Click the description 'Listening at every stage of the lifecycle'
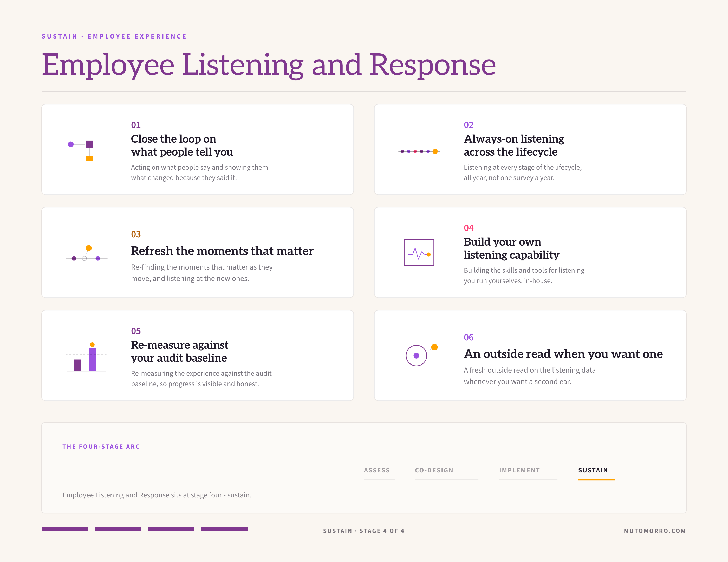728x562 pixels. click(x=523, y=173)
